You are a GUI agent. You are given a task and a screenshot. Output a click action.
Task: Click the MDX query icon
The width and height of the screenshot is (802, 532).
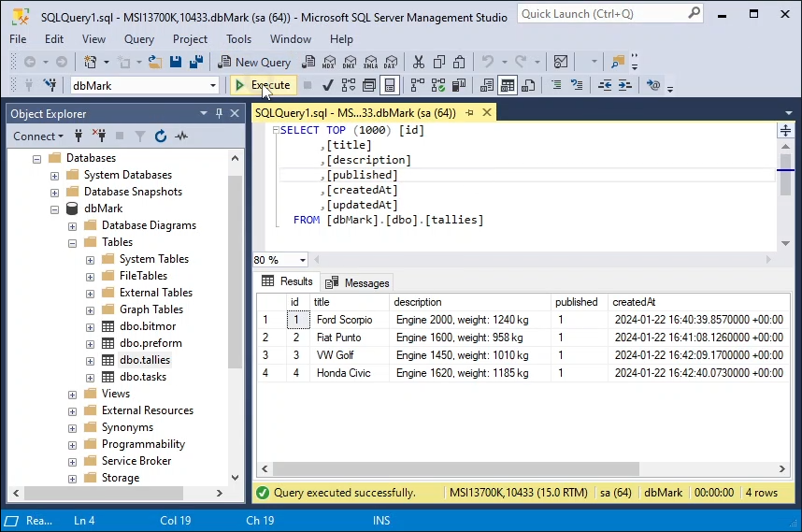pyautogui.click(x=329, y=62)
